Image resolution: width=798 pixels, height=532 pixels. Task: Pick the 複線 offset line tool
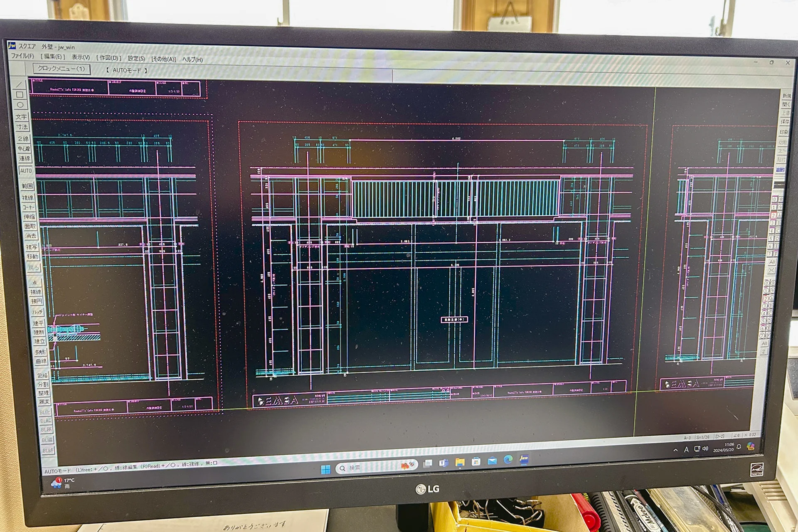(x=27, y=197)
